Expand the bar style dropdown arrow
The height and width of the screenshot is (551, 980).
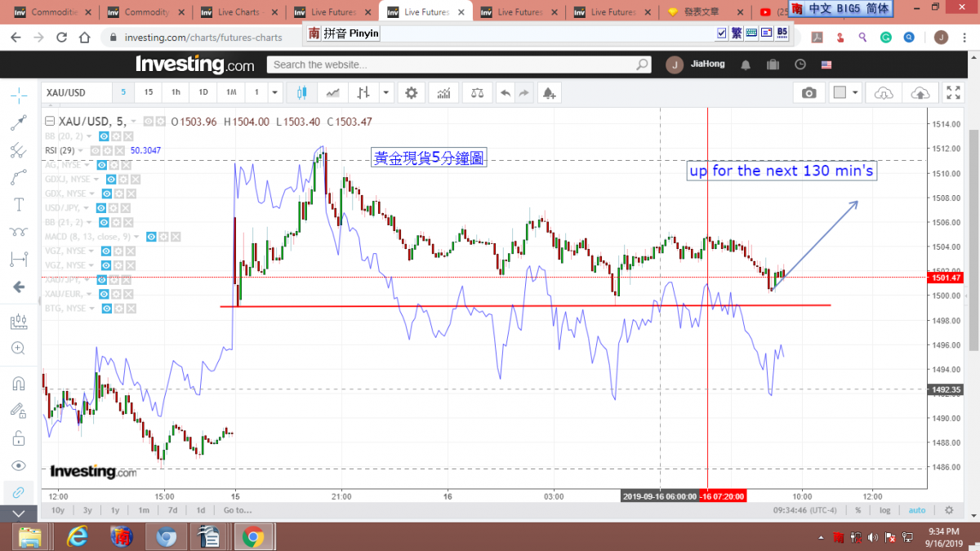pos(385,93)
